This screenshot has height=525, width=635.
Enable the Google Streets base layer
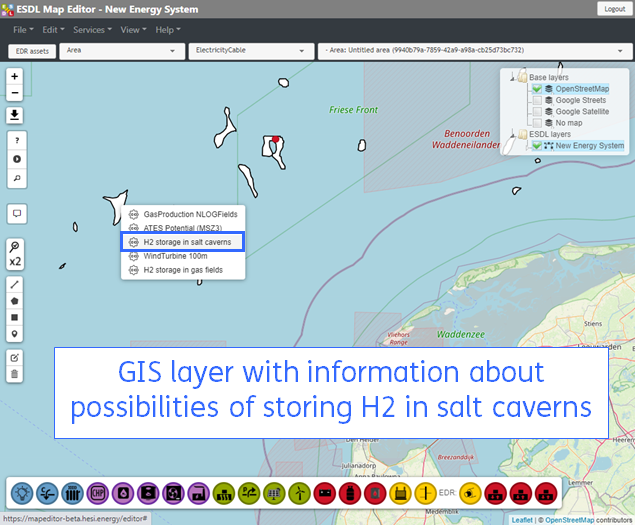[x=538, y=100]
